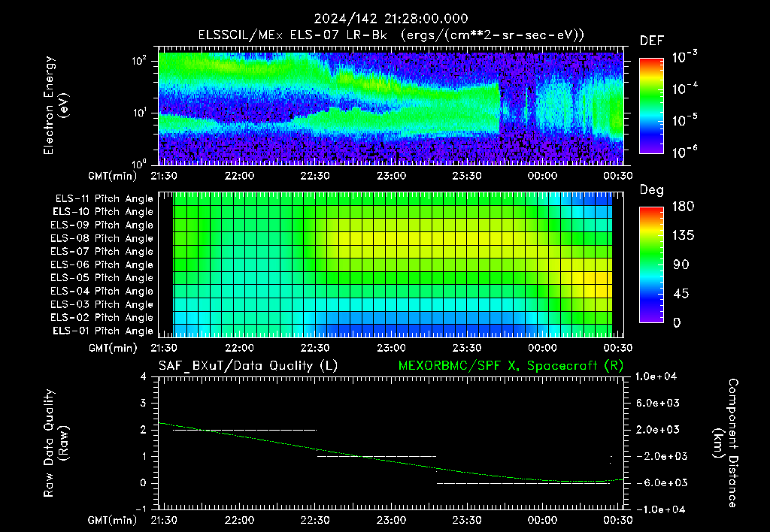This screenshot has height=532, width=770.
Task: Select the ELS-06 Pitch Angle row label
Action: tap(102, 265)
